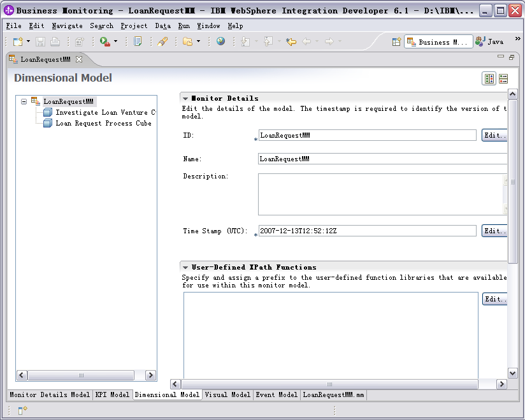This screenshot has height=420, width=525.
Task: Click the tree panel scroll right arrow
Action: point(150,375)
